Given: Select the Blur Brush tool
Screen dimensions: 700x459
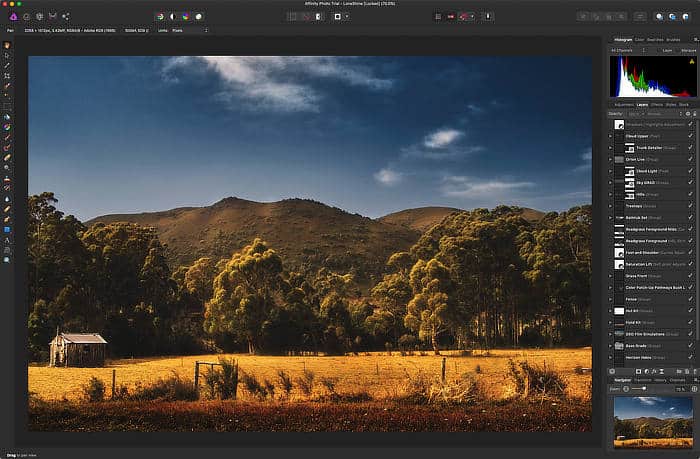Looking at the screenshot, I should (x=7, y=199).
